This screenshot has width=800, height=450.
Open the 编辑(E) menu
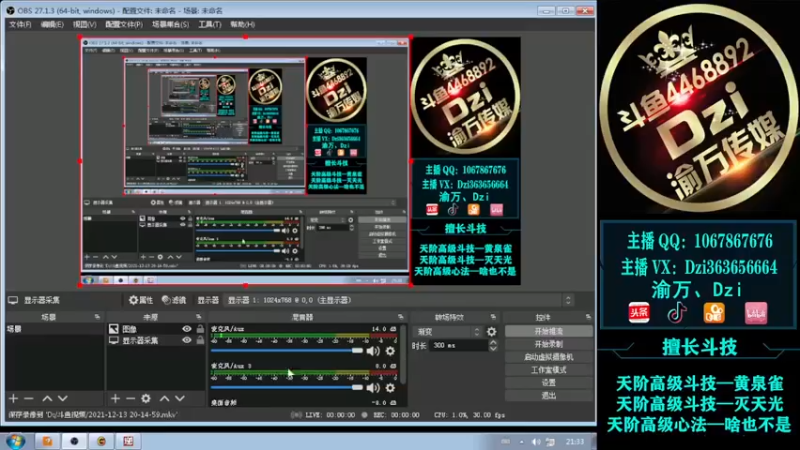click(x=52, y=24)
